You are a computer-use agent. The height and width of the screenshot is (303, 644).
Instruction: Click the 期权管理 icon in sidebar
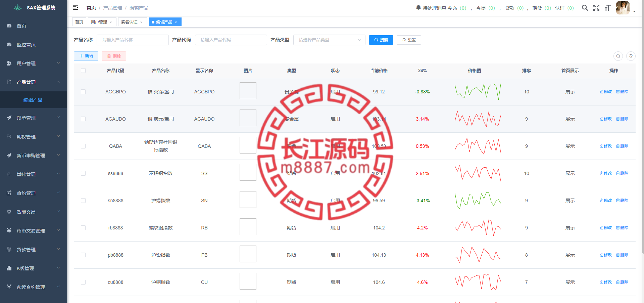(9, 137)
